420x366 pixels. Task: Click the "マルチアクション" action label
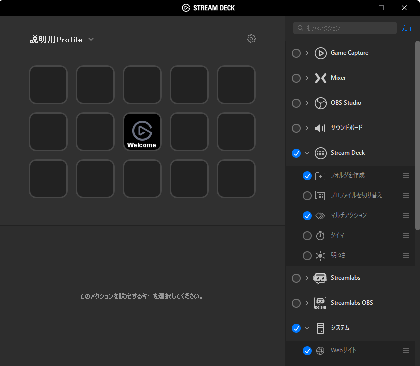click(348, 216)
